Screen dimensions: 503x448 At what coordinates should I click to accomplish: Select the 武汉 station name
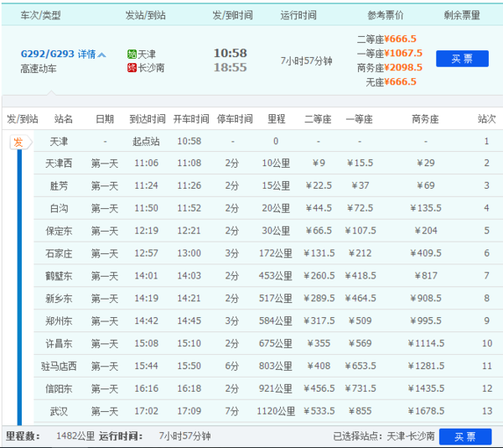click(x=59, y=411)
